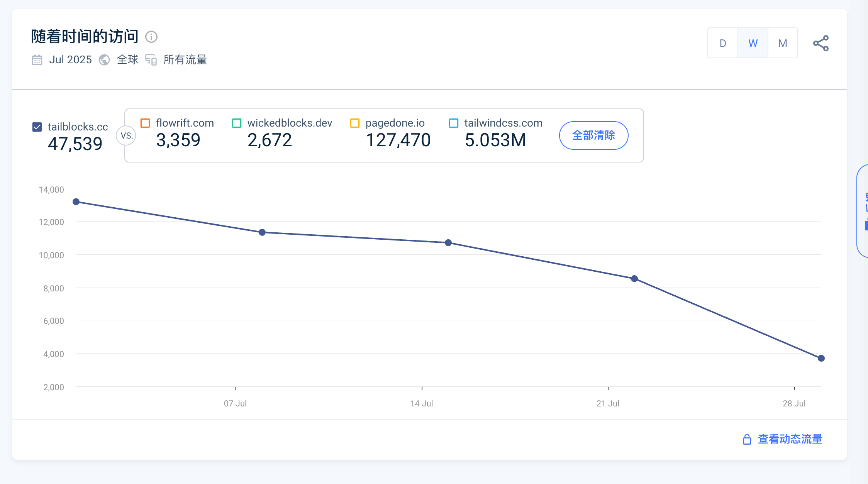Click the tailblocks.cc domain label
Viewport: 868px width, 484px height.
(78, 127)
